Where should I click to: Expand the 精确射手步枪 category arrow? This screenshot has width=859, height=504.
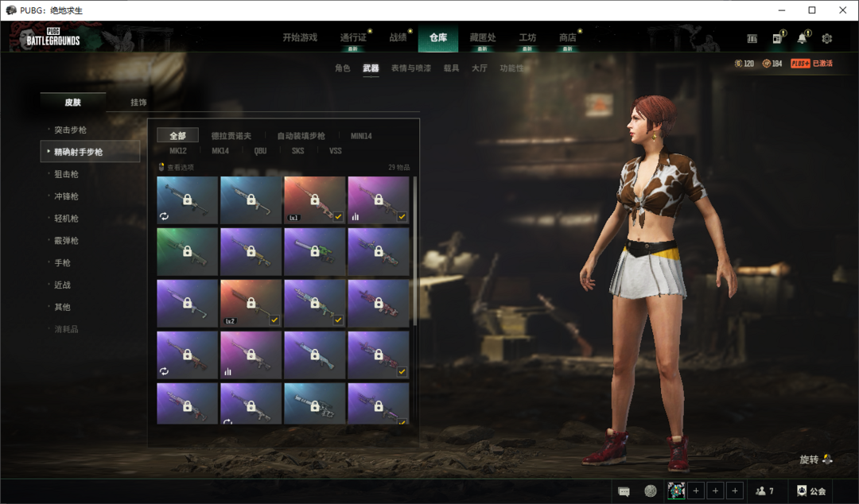click(49, 151)
